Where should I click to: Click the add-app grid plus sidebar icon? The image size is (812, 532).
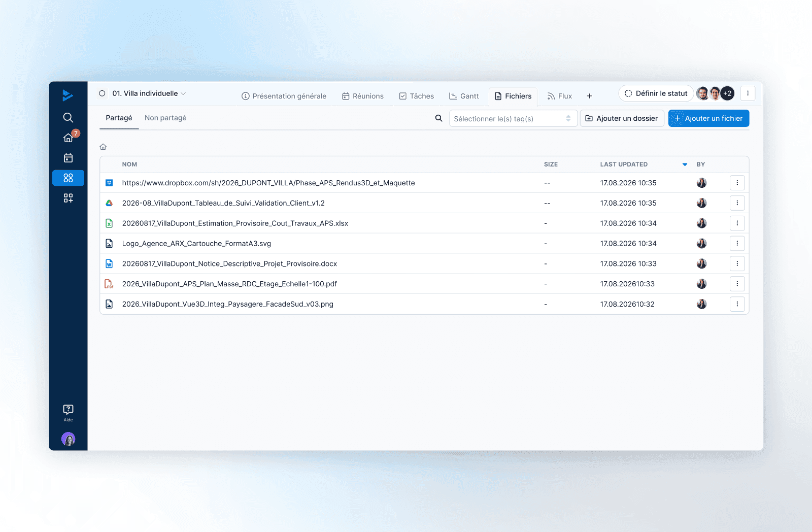coord(68,198)
